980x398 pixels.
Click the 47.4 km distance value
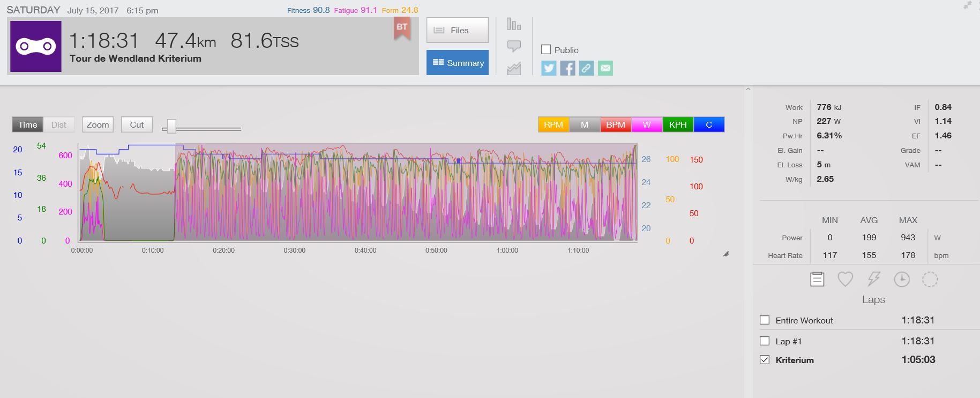[x=185, y=41]
